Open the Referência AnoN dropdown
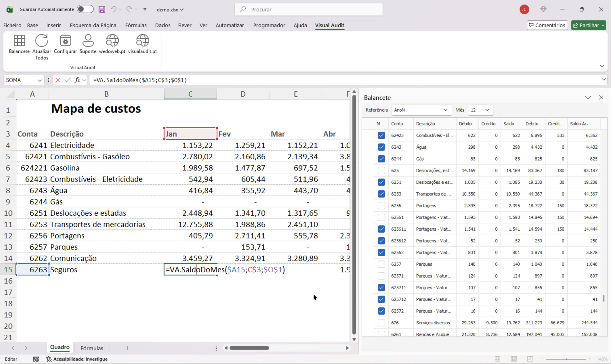The height and width of the screenshot is (364, 611). point(421,110)
